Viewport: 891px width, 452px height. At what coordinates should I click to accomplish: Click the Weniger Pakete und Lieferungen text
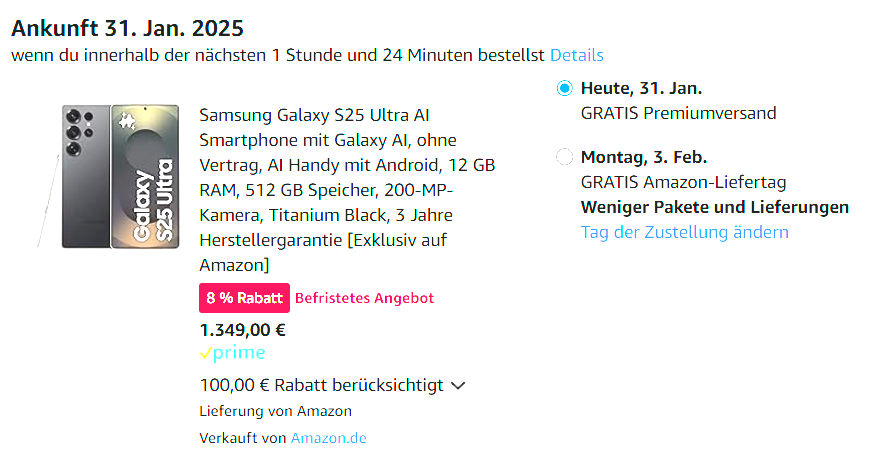(x=714, y=207)
